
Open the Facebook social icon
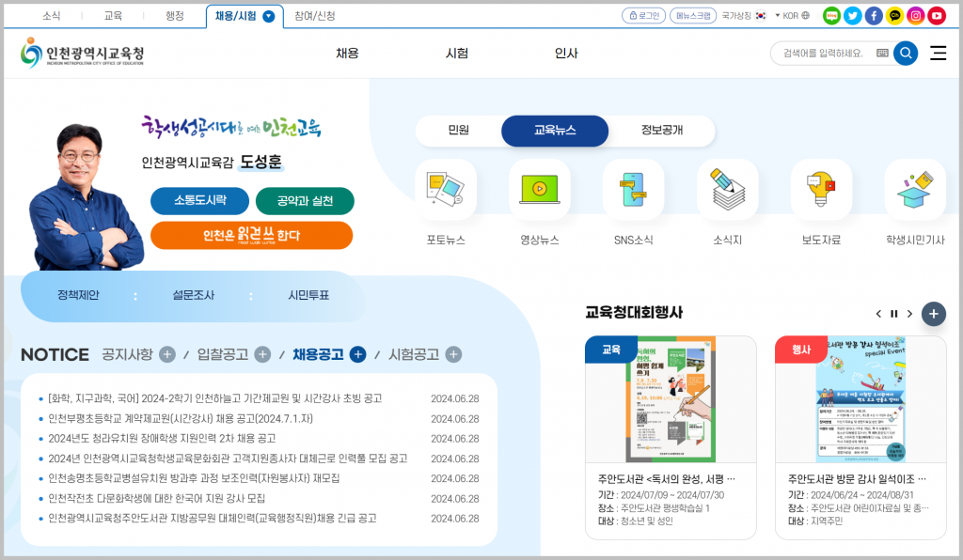click(874, 16)
